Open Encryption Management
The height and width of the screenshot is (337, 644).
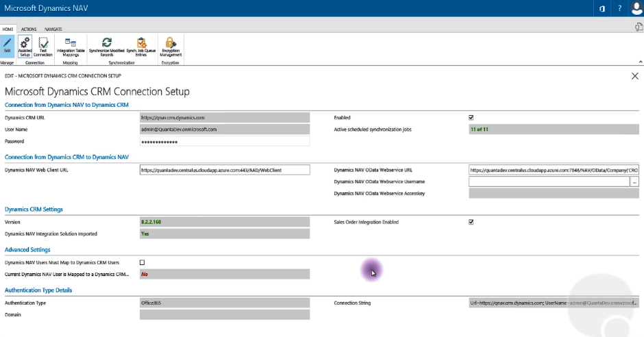171,46
